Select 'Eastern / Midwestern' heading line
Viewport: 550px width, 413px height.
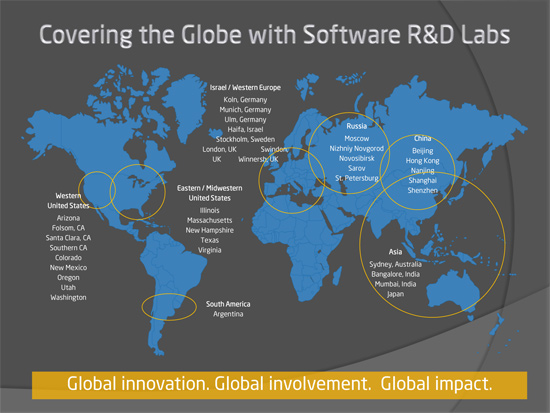click(x=209, y=188)
